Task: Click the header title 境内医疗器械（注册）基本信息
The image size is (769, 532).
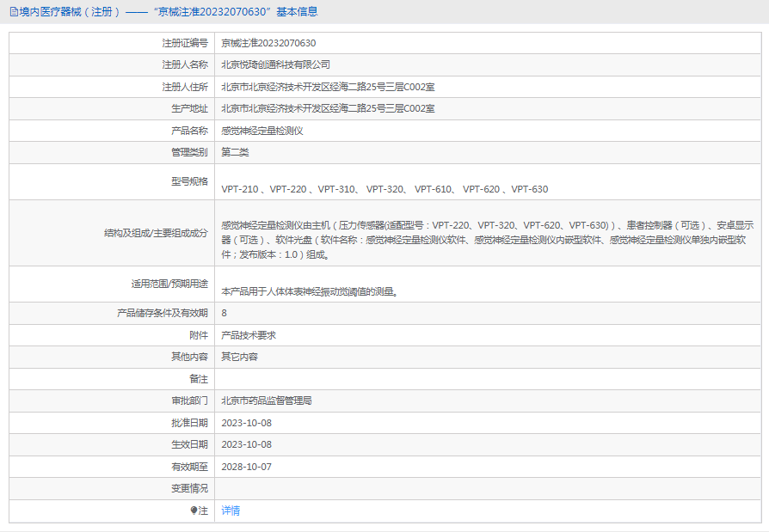Action: (x=169, y=12)
